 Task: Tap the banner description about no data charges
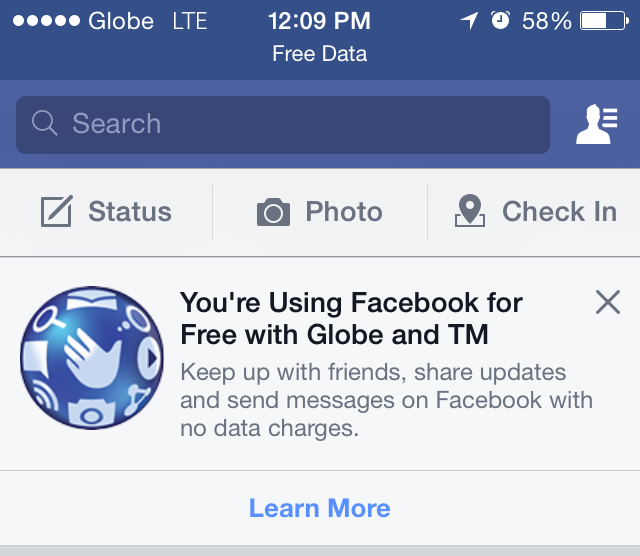[386, 401]
